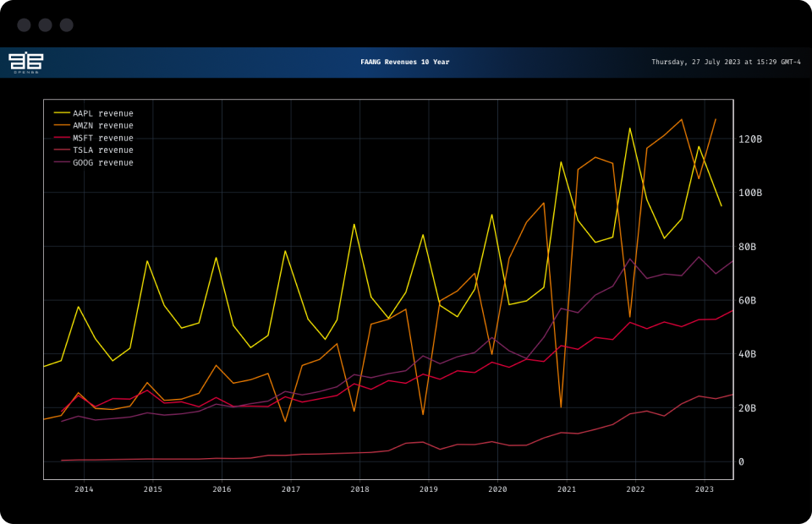This screenshot has height=524, width=812.
Task: Hide the TSLA revenue series via legend
Action: [x=102, y=150]
